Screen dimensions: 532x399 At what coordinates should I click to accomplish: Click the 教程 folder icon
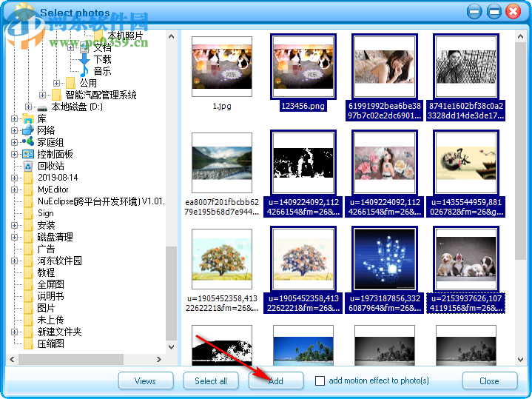tap(29, 272)
